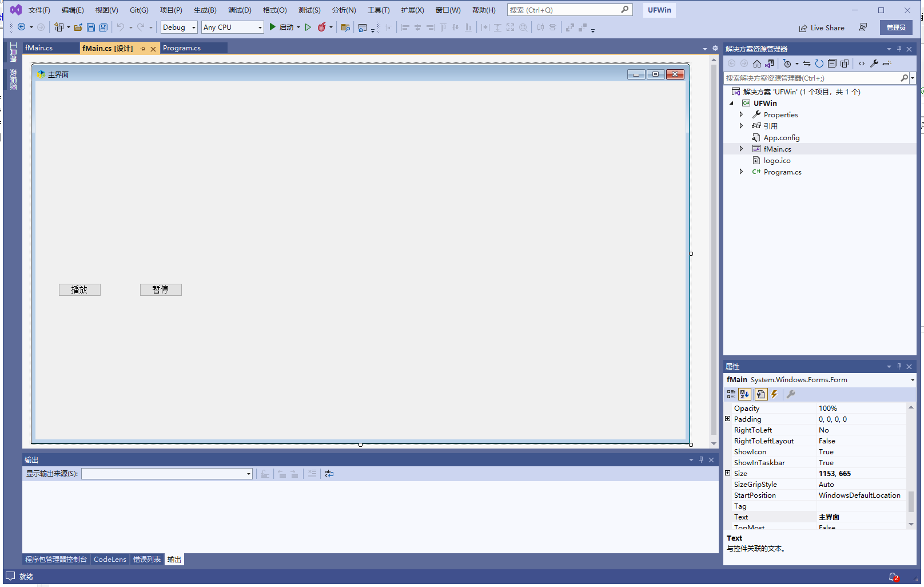Show Events with the lightning bolt icon
The width and height of the screenshot is (924, 587).
coord(774,394)
